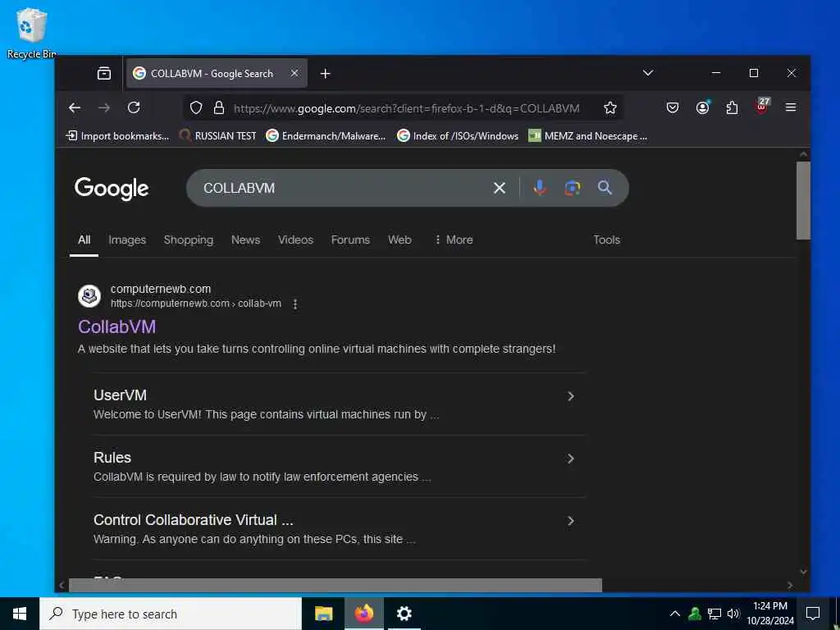Open Recycle Bin on the desktop

pyautogui.click(x=32, y=33)
